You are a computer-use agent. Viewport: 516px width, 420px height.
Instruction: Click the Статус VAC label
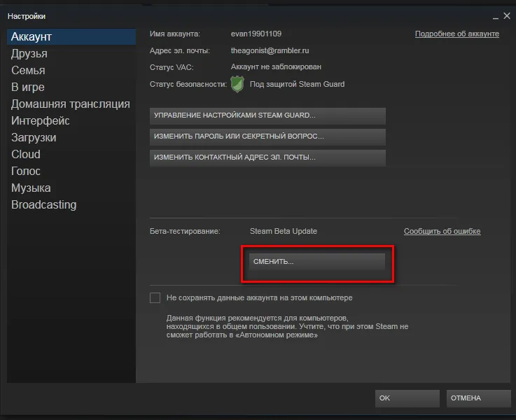172,67
